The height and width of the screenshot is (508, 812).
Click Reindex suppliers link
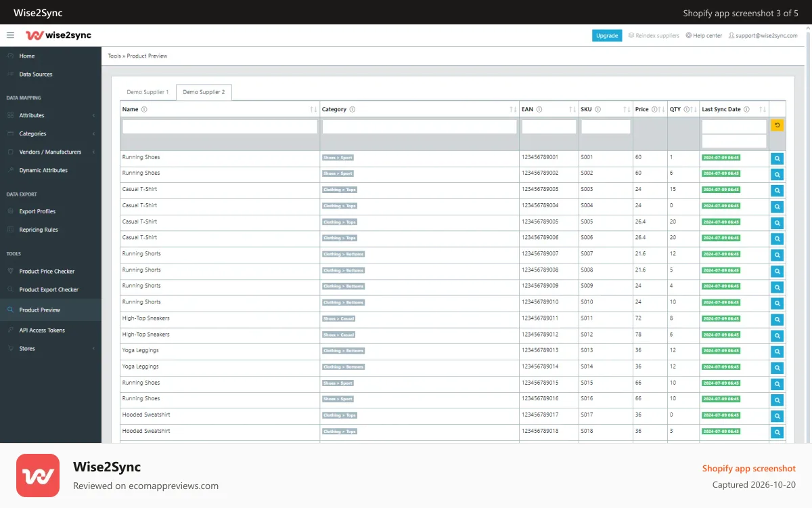(654, 35)
